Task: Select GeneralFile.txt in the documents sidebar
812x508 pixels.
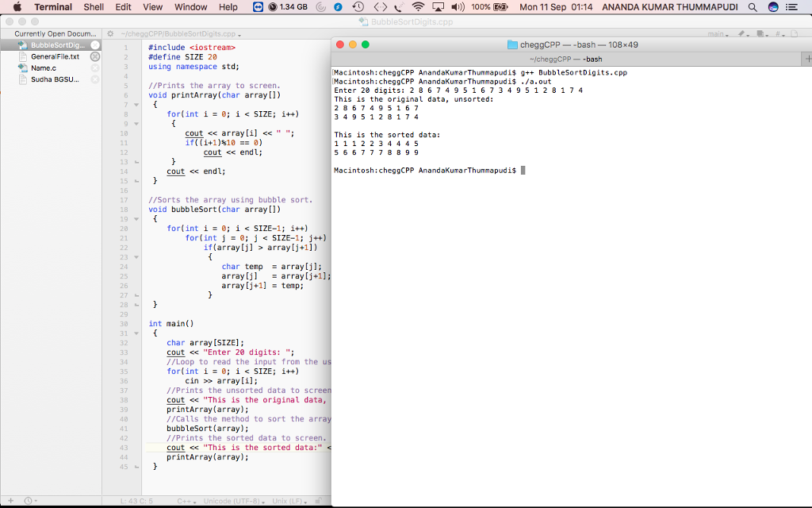Action: pos(55,56)
